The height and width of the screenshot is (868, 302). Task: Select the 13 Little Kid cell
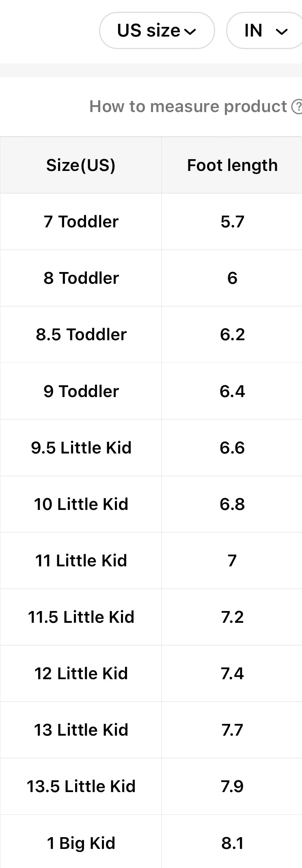tap(81, 730)
